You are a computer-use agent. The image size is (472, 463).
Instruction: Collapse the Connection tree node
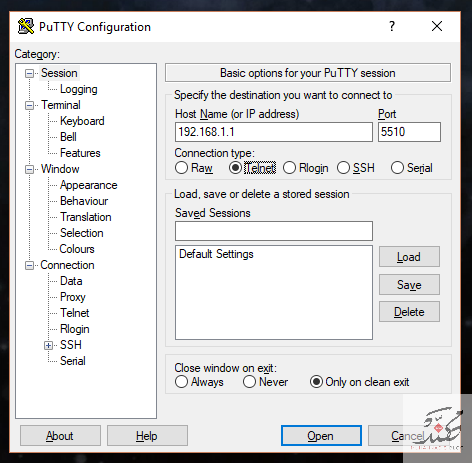30,266
